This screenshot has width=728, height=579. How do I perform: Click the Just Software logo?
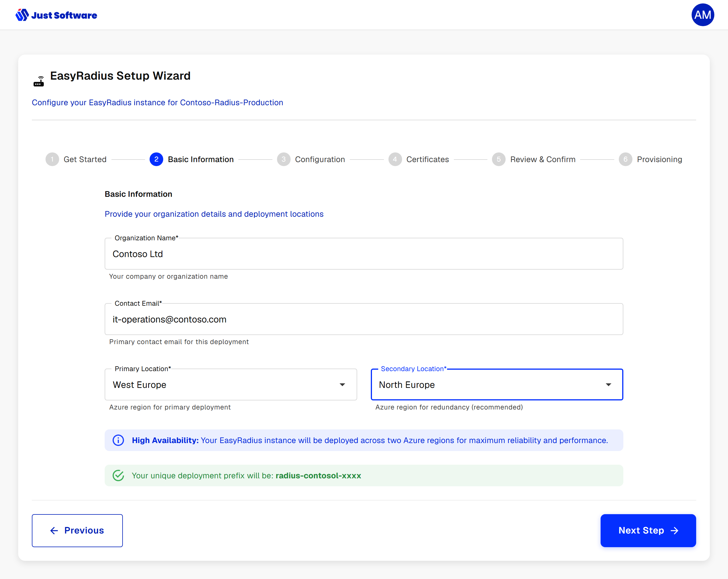pyautogui.click(x=56, y=15)
